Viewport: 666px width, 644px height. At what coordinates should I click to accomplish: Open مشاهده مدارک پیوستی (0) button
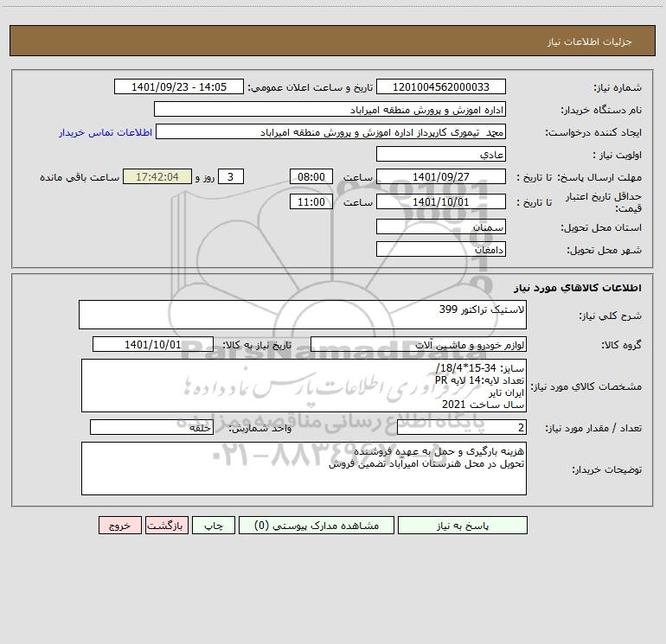tap(317, 525)
